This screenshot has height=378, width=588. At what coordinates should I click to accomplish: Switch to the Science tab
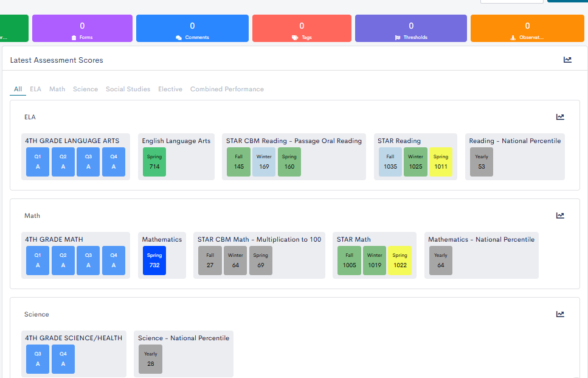coord(86,89)
